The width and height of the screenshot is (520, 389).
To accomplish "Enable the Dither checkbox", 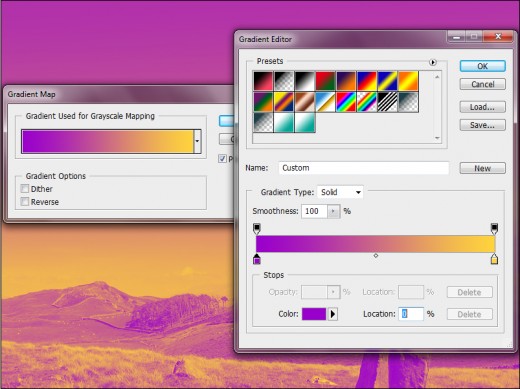I will 25,189.
